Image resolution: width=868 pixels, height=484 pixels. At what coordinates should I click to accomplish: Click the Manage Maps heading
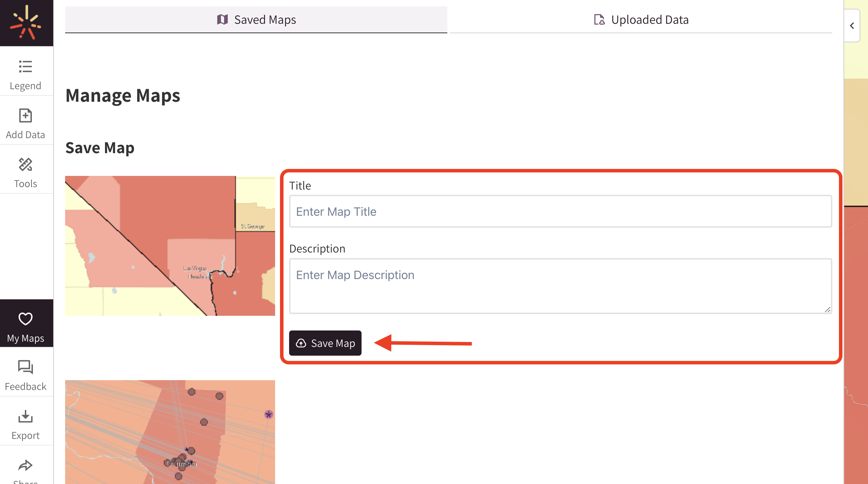(123, 95)
